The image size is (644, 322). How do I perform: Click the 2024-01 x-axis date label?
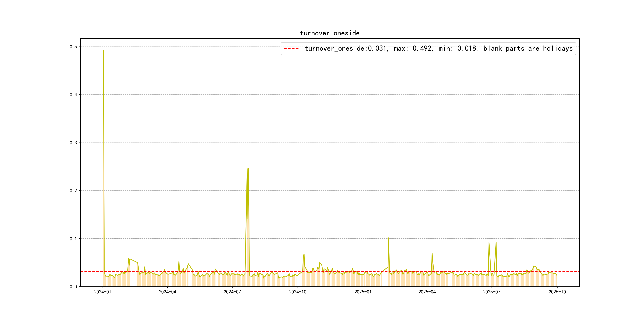pos(103,292)
